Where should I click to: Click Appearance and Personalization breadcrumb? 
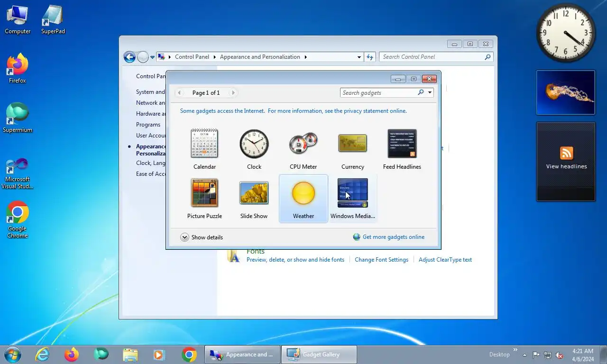260,57
